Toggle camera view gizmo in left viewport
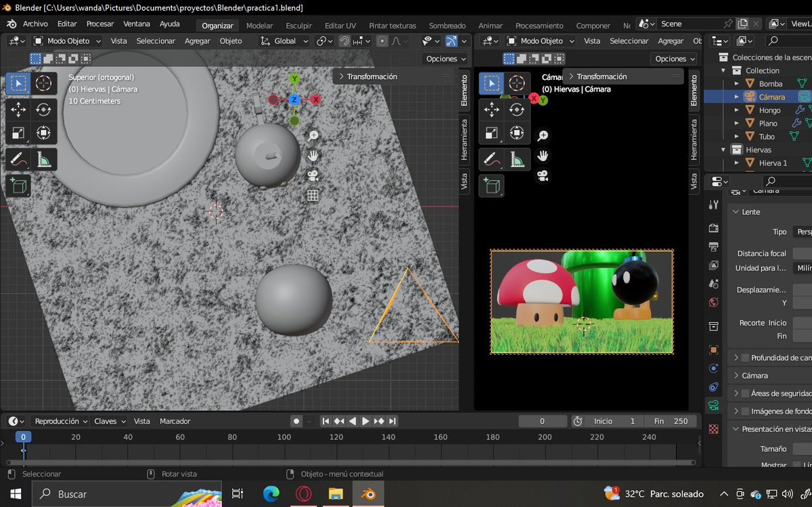 313,176
